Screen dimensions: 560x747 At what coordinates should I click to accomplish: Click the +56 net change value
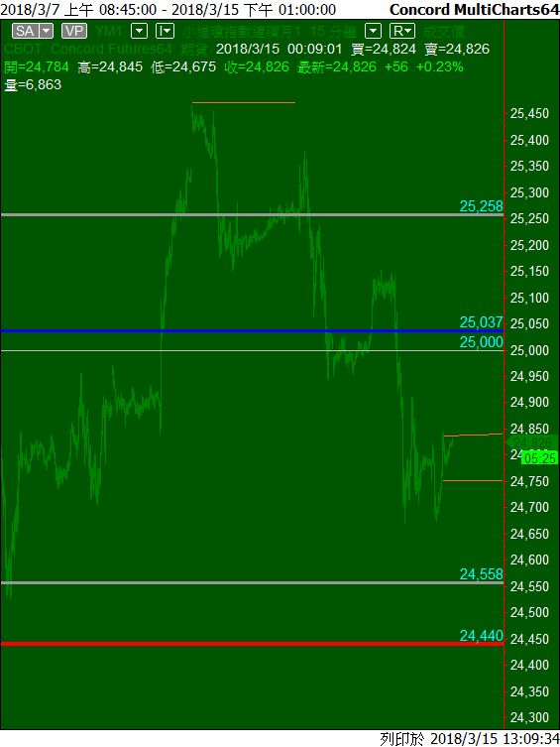tap(396, 67)
